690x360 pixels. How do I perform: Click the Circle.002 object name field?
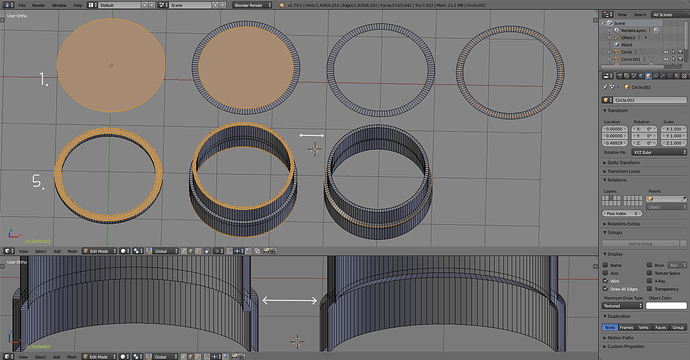650,100
